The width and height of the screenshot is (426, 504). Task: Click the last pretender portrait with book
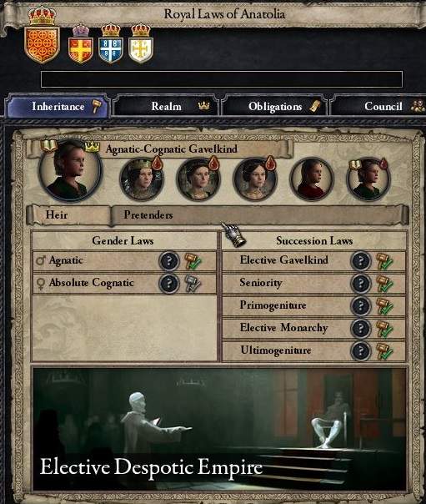coord(368,179)
